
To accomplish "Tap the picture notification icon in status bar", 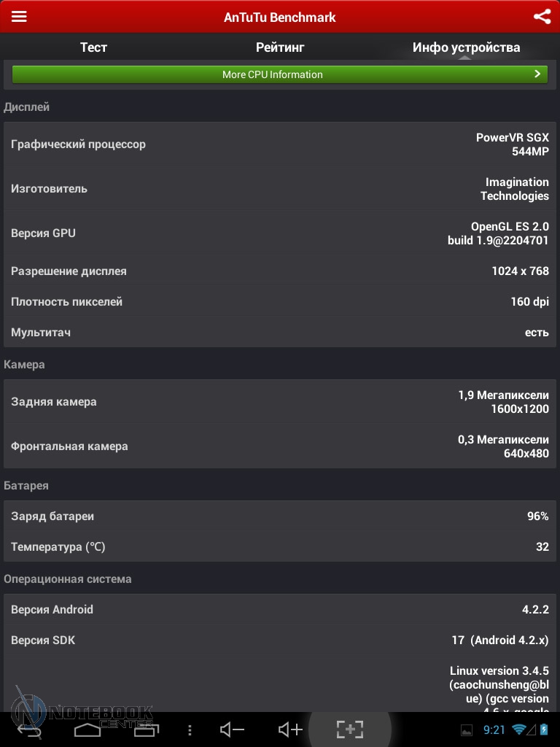I will tap(467, 729).
